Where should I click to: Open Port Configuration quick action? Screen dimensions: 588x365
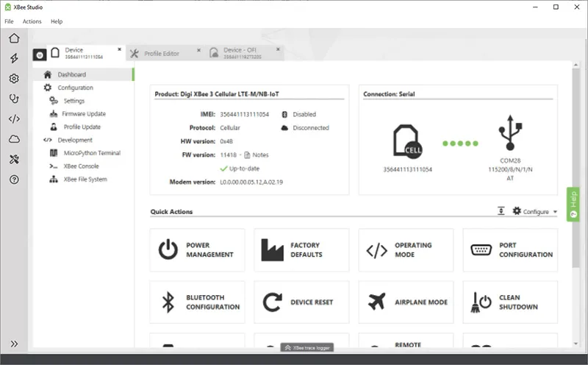click(x=510, y=249)
